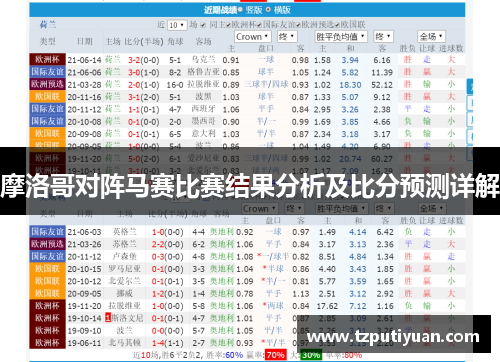500x362 pixels.
Task: Click the 2-2(0-0) score on the 苏格兰 row
Action: [x=168, y=245]
